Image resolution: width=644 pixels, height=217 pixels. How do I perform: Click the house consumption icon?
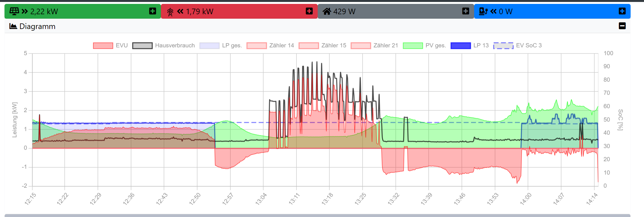click(x=327, y=11)
